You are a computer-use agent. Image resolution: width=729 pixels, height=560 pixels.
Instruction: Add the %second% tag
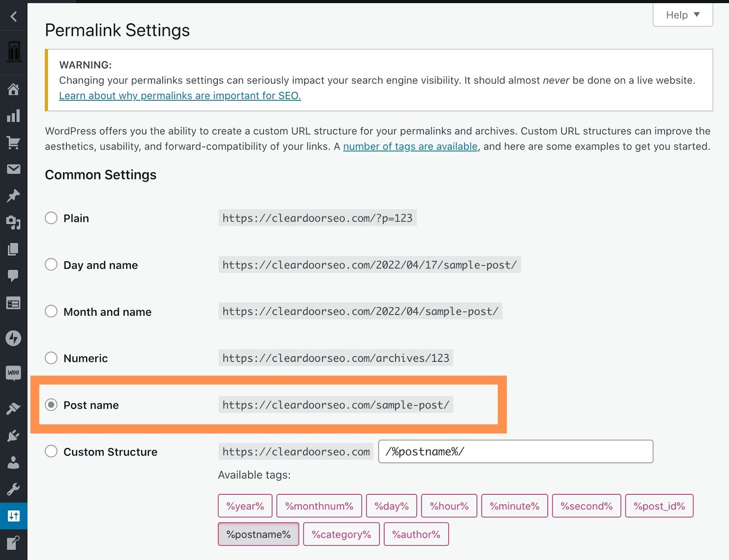[586, 506]
